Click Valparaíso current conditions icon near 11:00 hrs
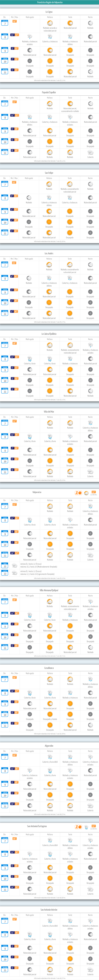99x980 pixels. pyautogui.click(x=86, y=493)
